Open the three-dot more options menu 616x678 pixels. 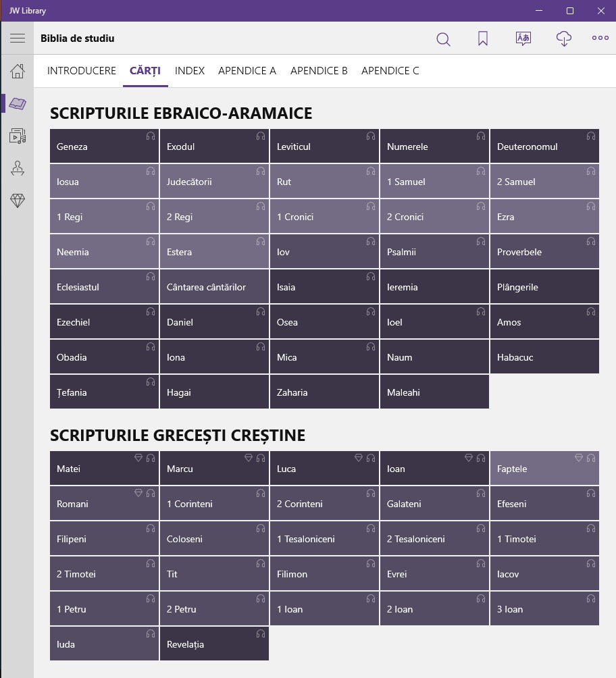(600, 38)
